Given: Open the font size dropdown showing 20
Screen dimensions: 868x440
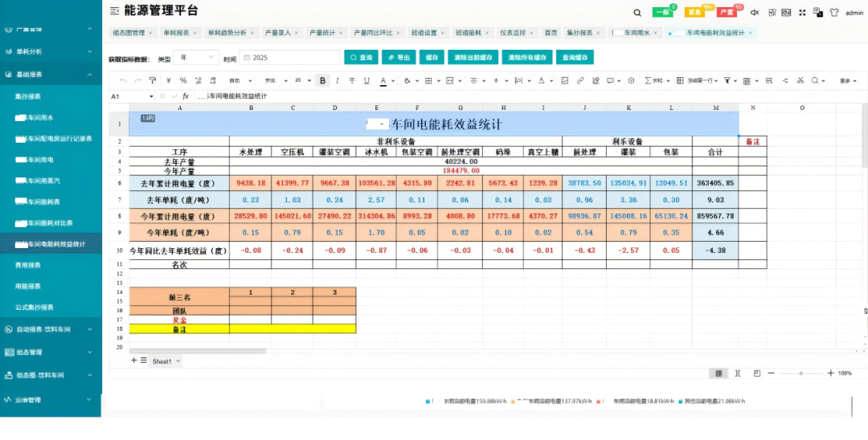Looking at the screenshot, I should 302,80.
